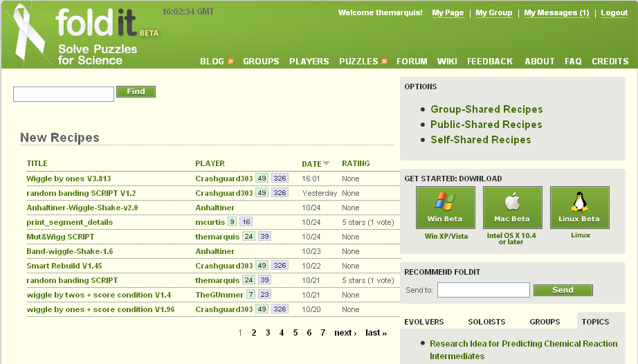Sort by the DATE column arrow
The height and width of the screenshot is (364, 638).
click(x=327, y=163)
